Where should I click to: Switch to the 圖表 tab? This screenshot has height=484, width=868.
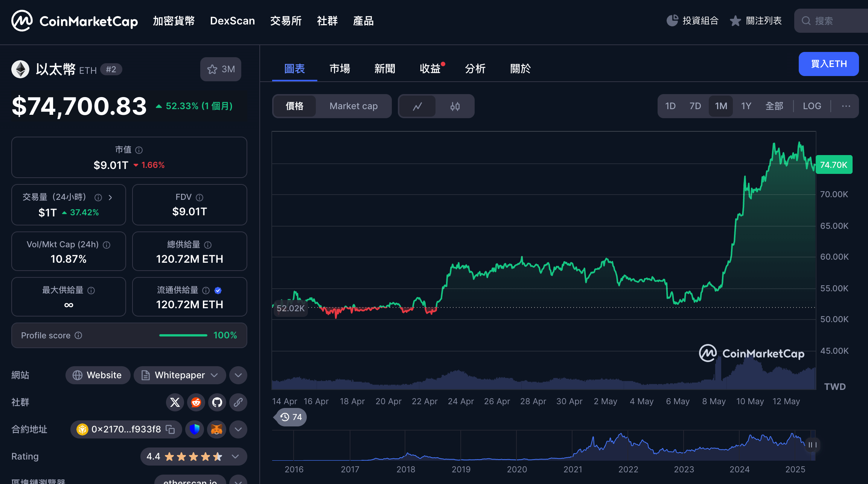click(x=295, y=69)
